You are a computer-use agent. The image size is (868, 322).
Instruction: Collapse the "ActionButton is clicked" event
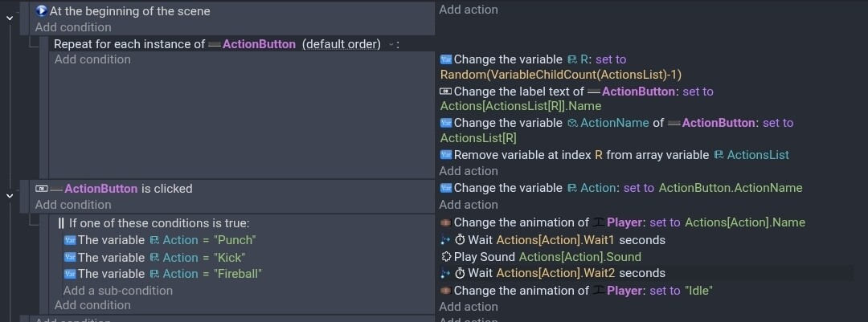10,194
